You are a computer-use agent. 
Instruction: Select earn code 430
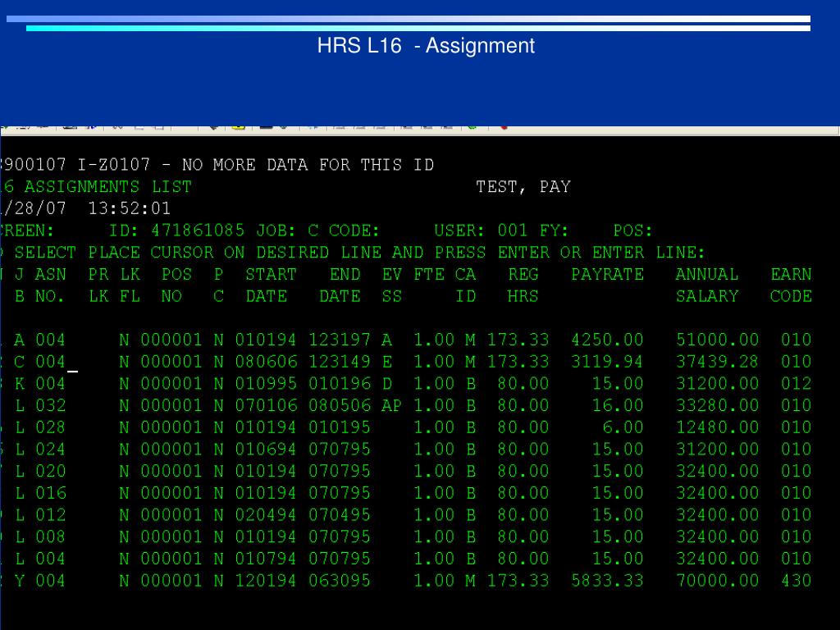click(796, 582)
